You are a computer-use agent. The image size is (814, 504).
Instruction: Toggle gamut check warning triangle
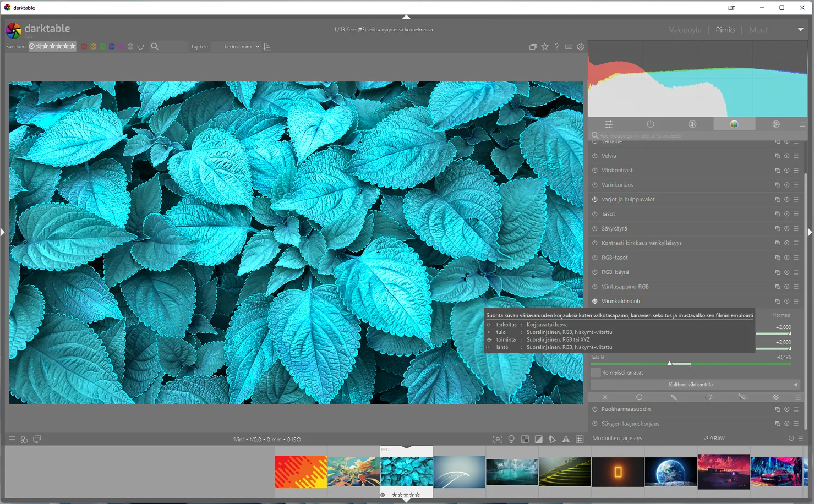566,439
